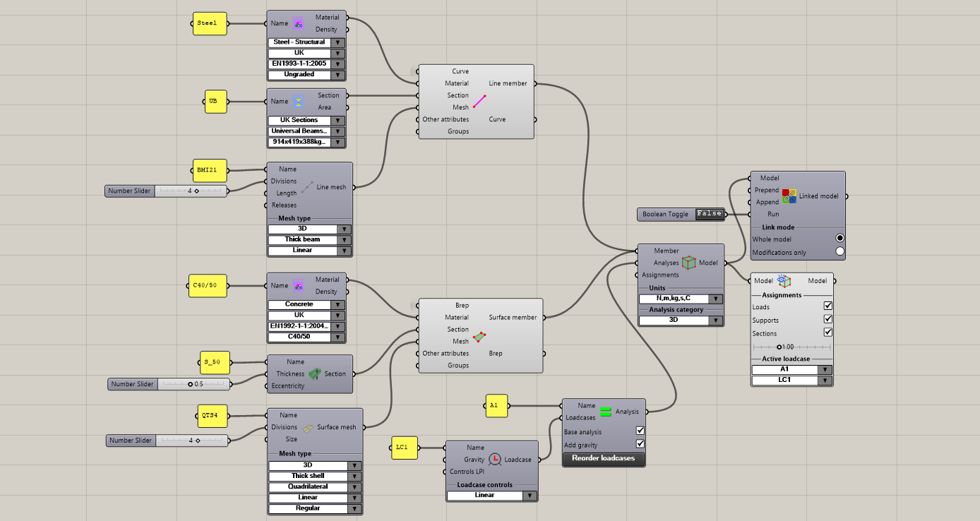Click the yellow BMI21 panel
980x521 pixels.
(210, 171)
